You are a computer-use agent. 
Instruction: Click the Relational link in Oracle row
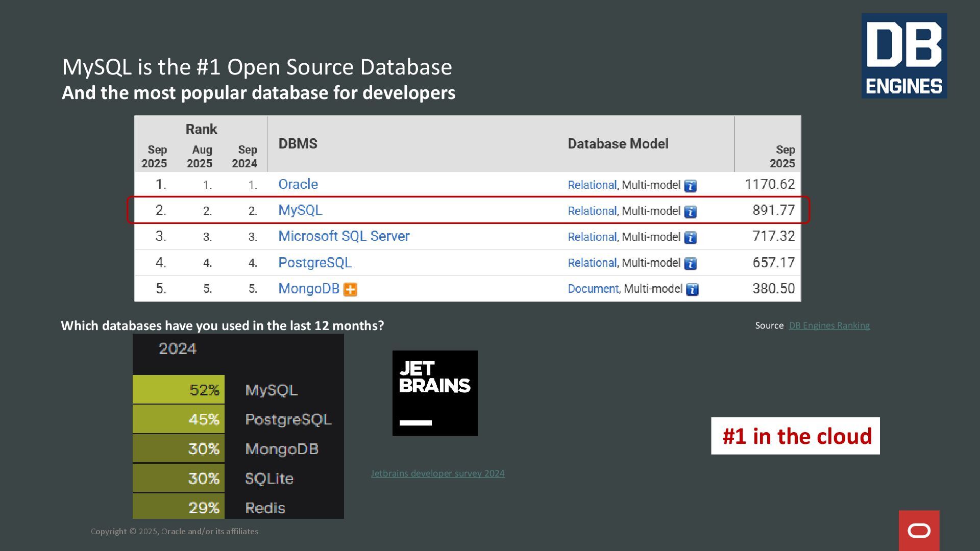point(592,185)
